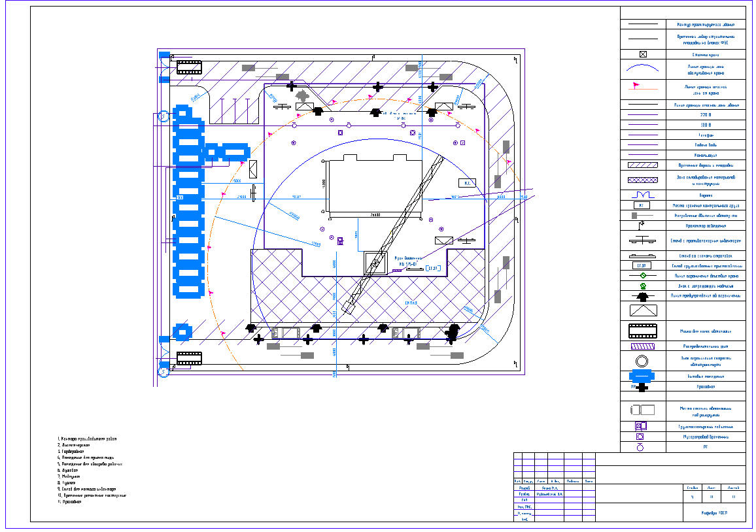Click the floodlight mast symbol in the legend

[x=641, y=225]
